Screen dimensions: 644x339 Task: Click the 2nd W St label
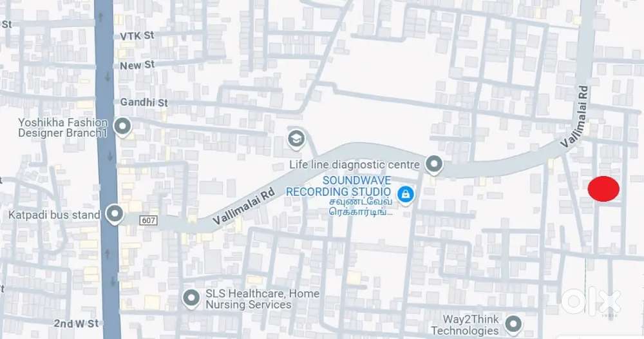(x=77, y=324)
